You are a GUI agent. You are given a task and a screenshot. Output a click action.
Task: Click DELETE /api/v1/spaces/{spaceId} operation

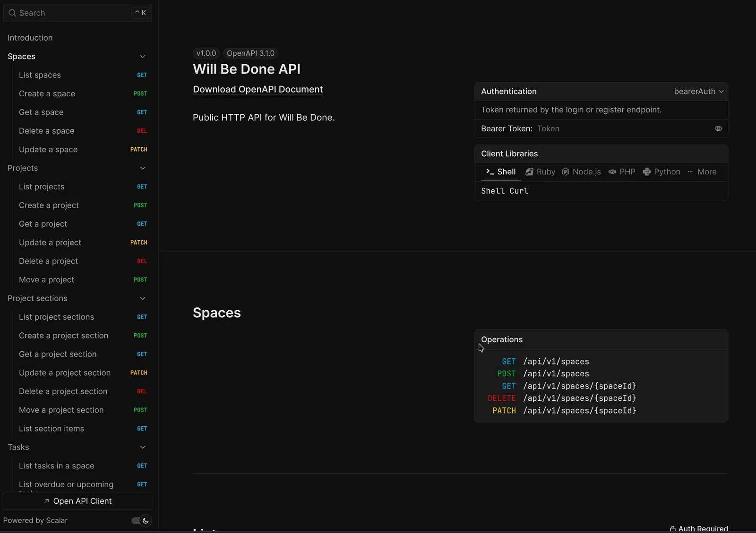click(562, 398)
